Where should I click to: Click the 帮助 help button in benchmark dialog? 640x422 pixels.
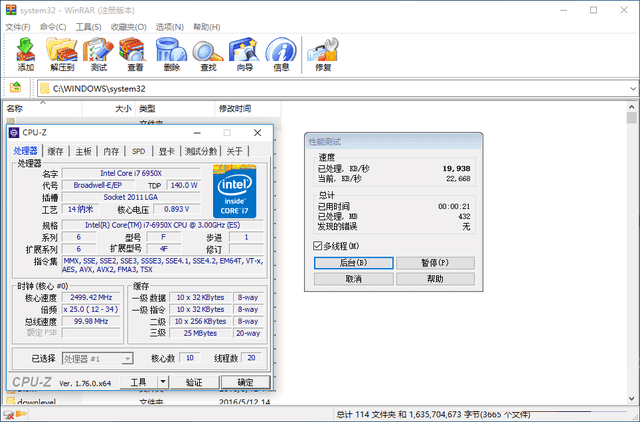pos(435,279)
